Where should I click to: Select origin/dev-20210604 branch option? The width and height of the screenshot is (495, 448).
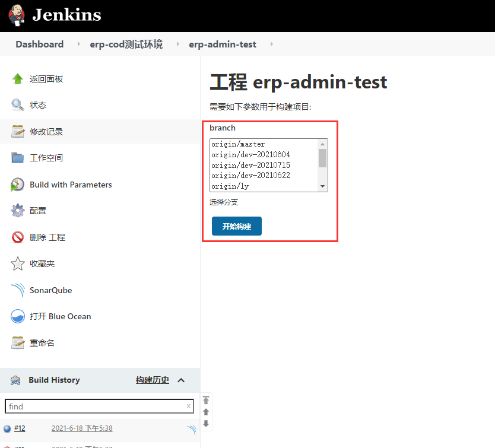(x=250, y=155)
